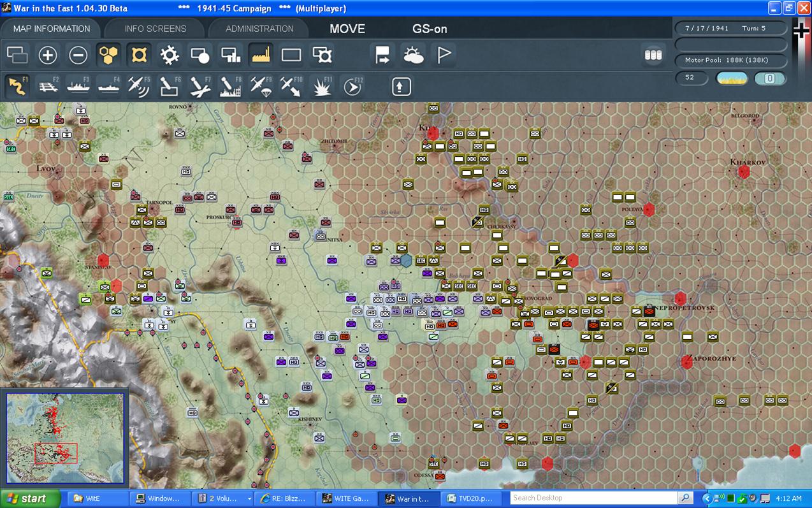The width and height of the screenshot is (812, 508).
Task: Click the Motor Pool value
Action: [731, 60]
